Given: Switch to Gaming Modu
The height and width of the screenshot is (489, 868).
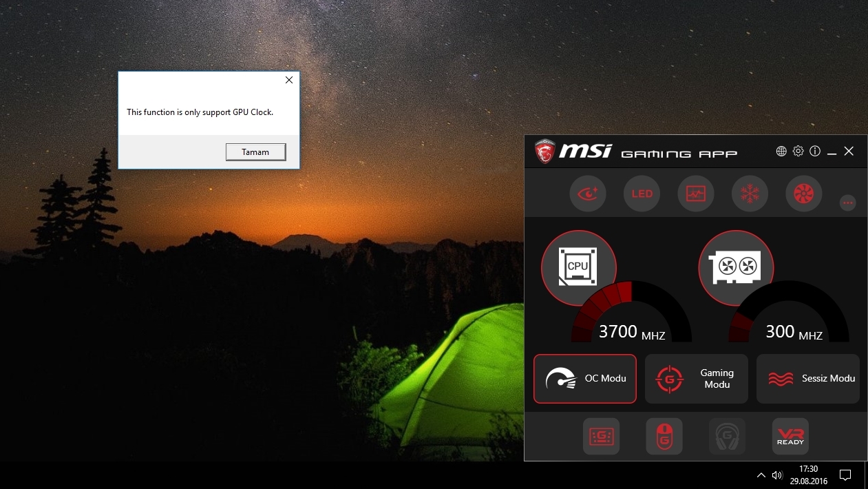Looking at the screenshot, I should point(696,379).
